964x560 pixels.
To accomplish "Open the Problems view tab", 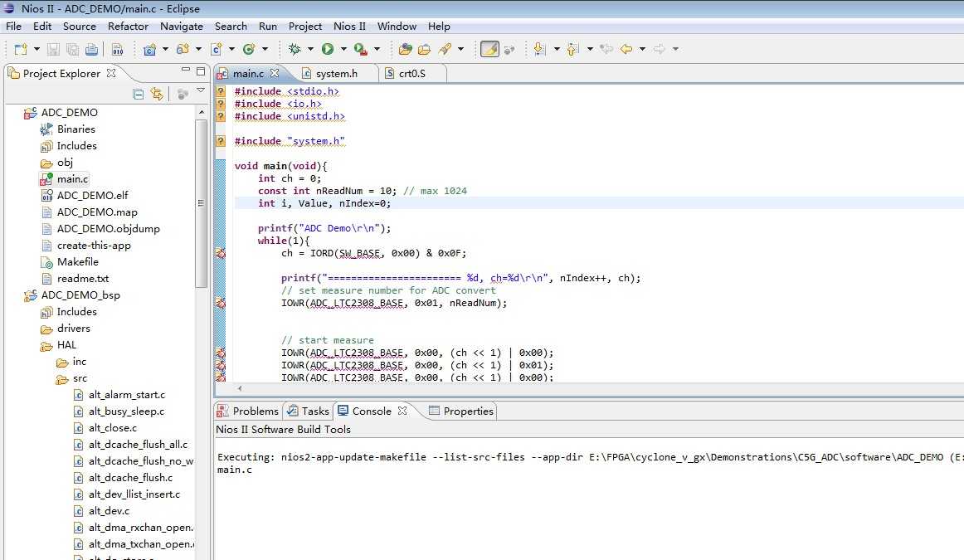I will (x=248, y=411).
